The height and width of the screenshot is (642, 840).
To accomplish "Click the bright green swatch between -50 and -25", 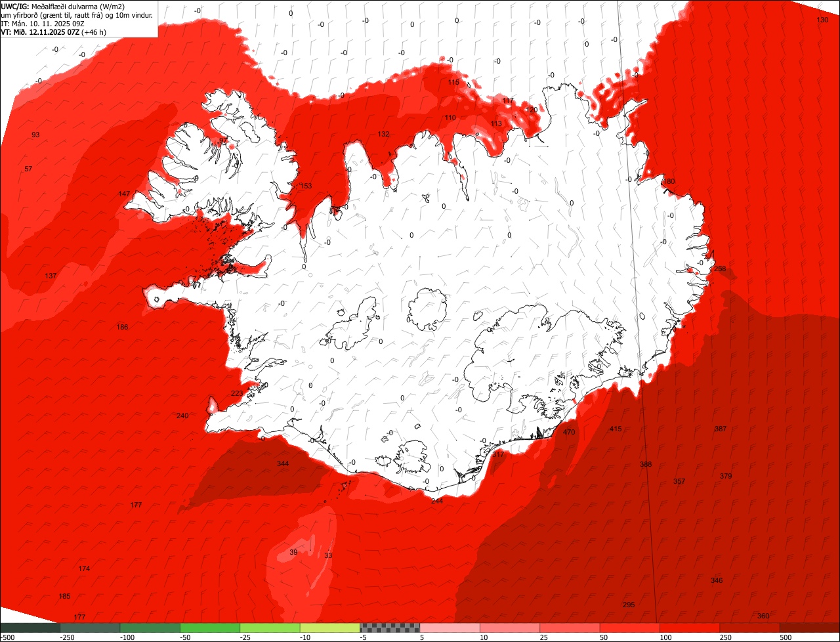I will click(210, 627).
